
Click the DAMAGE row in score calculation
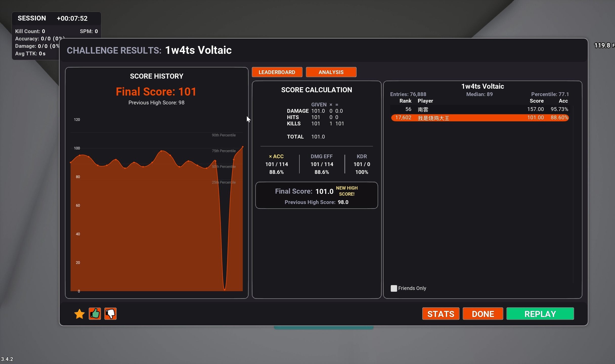[315, 111]
